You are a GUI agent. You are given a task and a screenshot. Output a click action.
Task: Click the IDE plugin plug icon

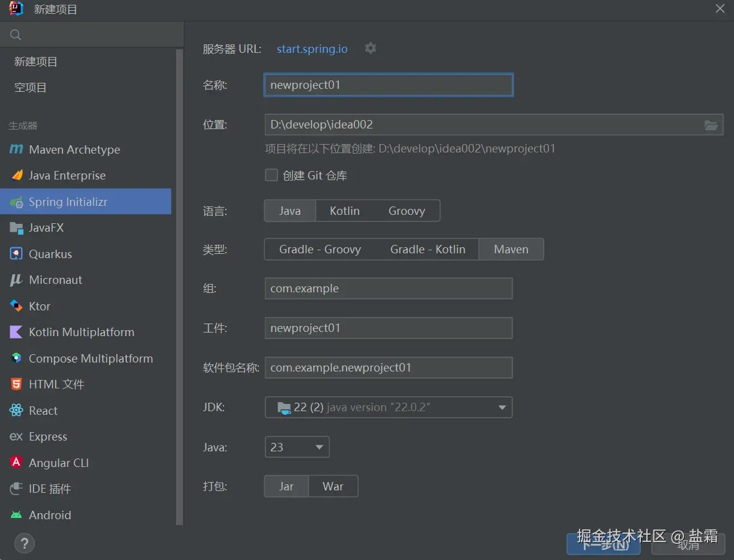(x=16, y=489)
